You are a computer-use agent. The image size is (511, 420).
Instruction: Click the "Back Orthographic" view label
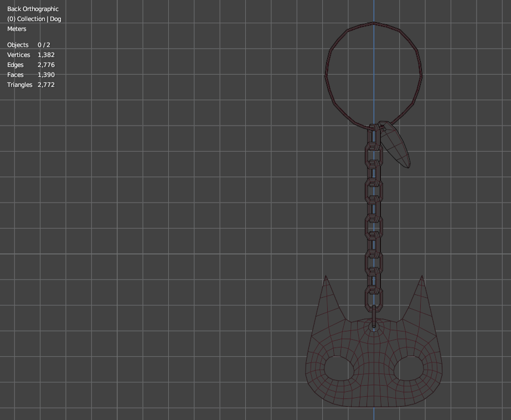pos(33,9)
